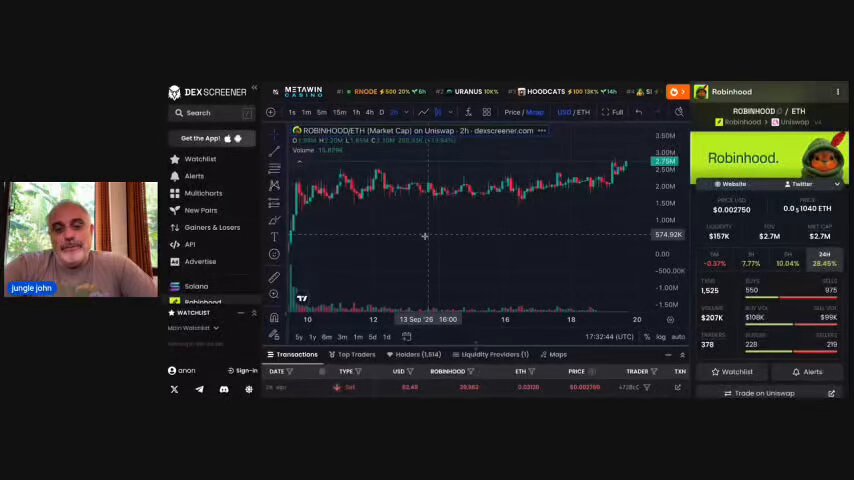This screenshot has height=480, width=854.
Task: Select the 1m timeframe in top toolbar
Action: click(x=306, y=112)
